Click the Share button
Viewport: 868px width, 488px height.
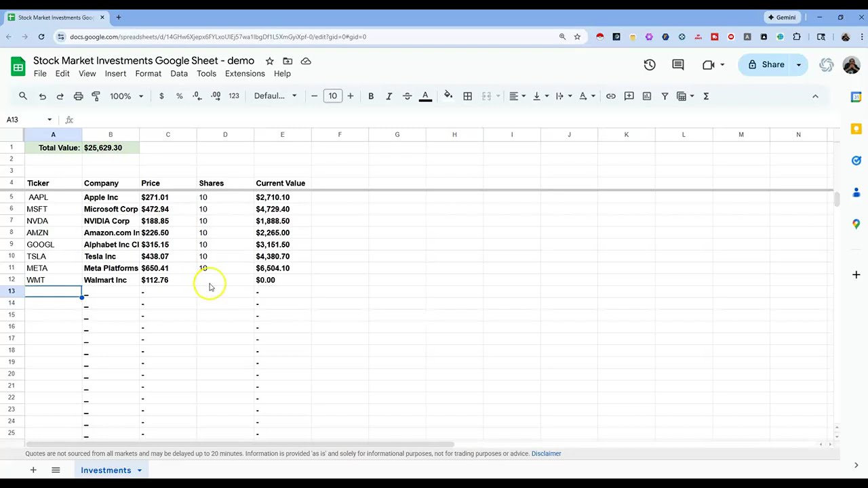click(x=766, y=64)
